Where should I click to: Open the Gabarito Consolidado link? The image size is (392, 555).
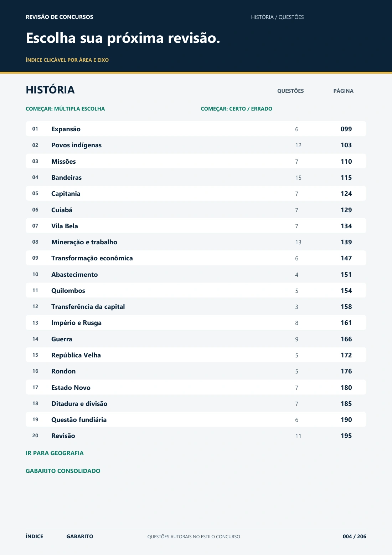tap(63, 471)
